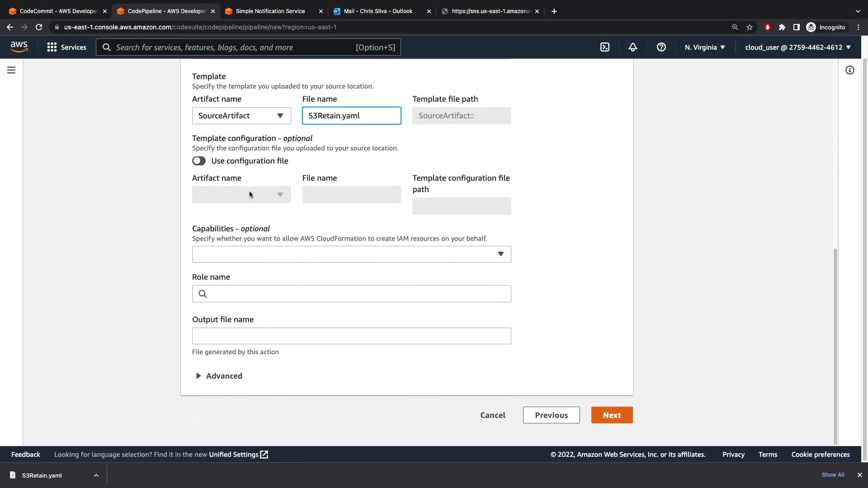The height and width of the screenshot is (488, 868).
Task: Open the Capabilities dropdown
Action: pos(351,254)
